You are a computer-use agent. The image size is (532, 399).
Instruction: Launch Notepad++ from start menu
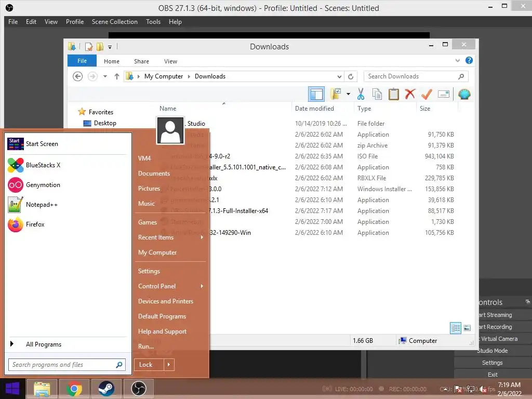67,205
